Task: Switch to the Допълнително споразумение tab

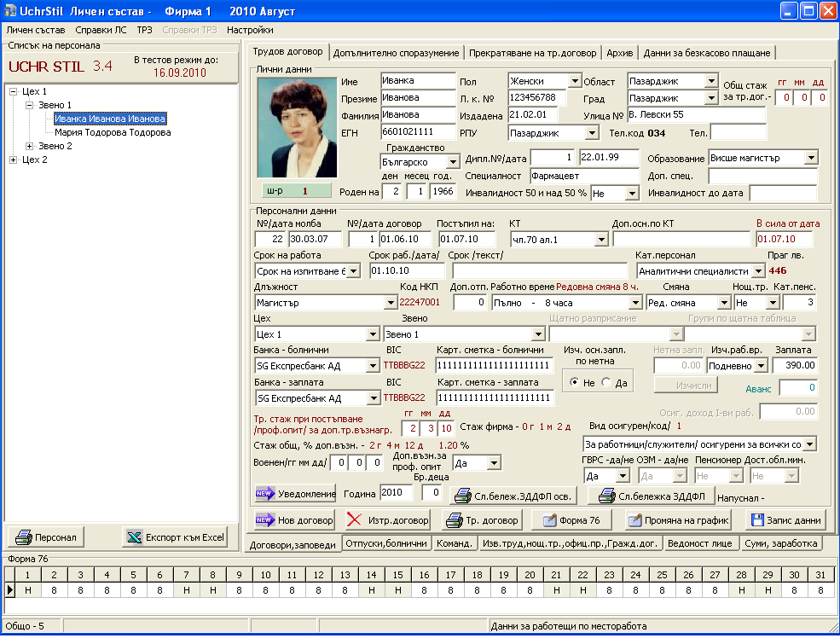Action: coord(396,53)
